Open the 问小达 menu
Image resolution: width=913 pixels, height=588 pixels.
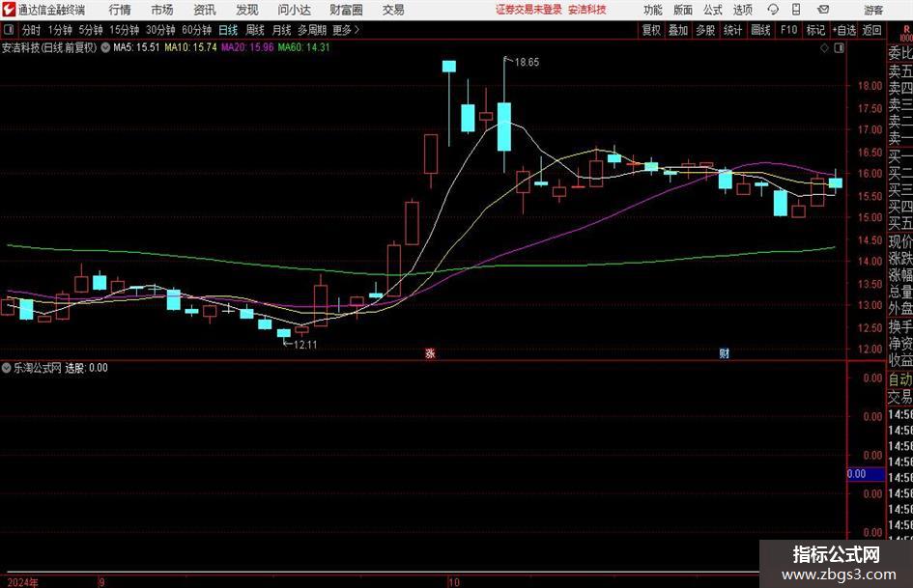tap(294, 10)
